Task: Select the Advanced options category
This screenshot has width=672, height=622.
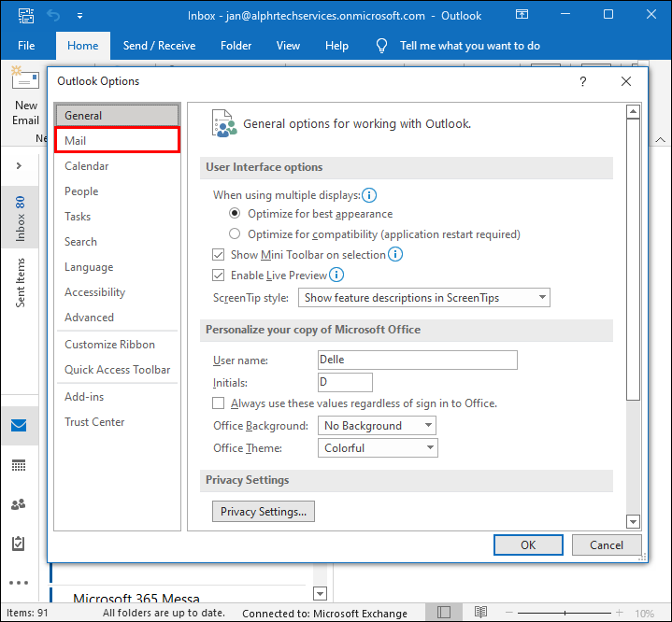Action: coord(117,318)
